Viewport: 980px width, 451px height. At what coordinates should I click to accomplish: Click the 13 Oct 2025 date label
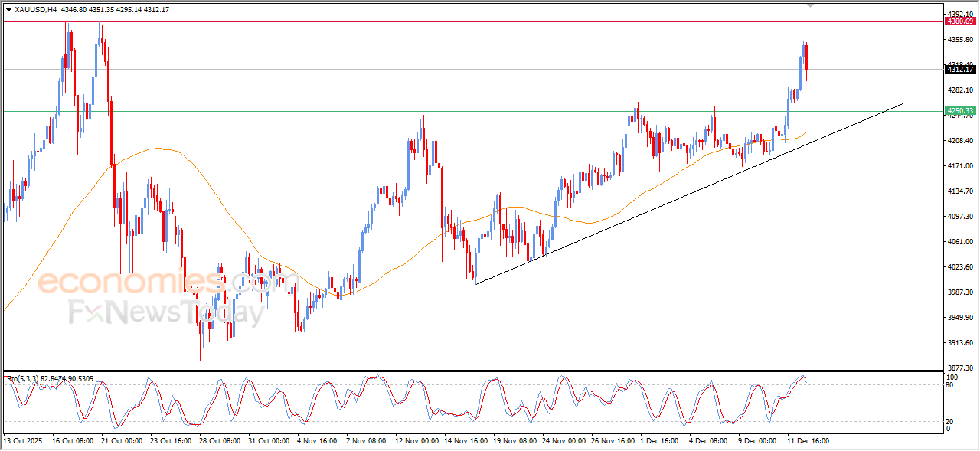24,441
